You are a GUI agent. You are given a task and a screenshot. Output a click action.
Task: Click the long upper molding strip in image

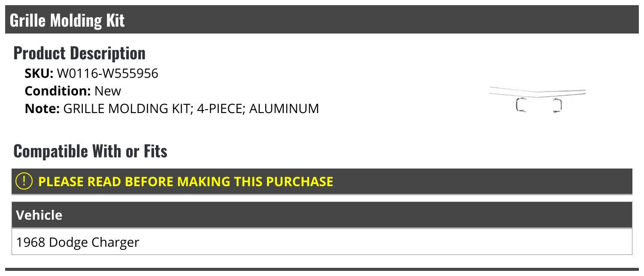click(x=538, y=92)
